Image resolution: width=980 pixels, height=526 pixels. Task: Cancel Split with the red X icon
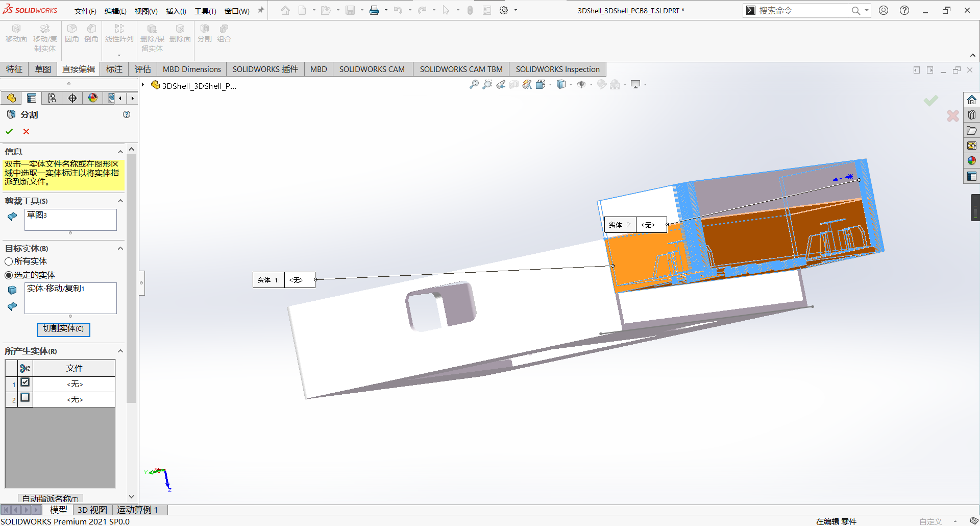[x=26, y=131]
